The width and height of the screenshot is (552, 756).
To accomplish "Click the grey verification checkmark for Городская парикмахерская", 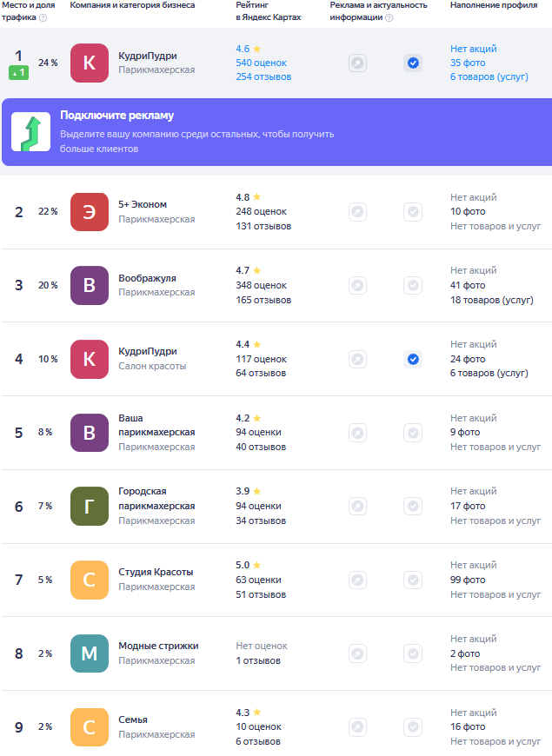I will (x=413, y=507).
